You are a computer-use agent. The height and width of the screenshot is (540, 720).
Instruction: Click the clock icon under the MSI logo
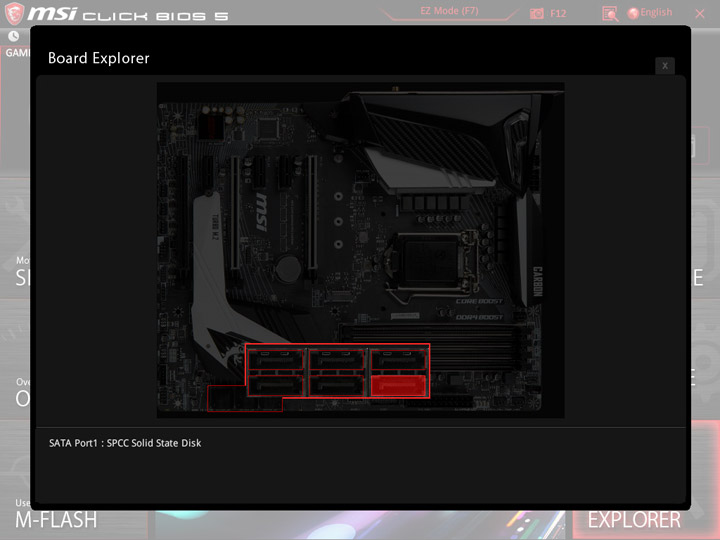13,36
